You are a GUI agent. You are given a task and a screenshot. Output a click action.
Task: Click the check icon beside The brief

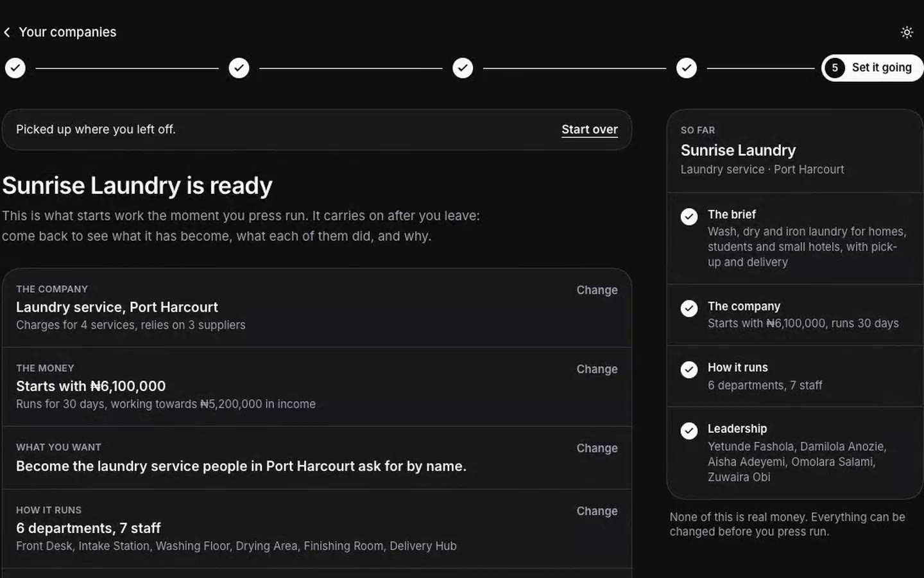(689, 217)
